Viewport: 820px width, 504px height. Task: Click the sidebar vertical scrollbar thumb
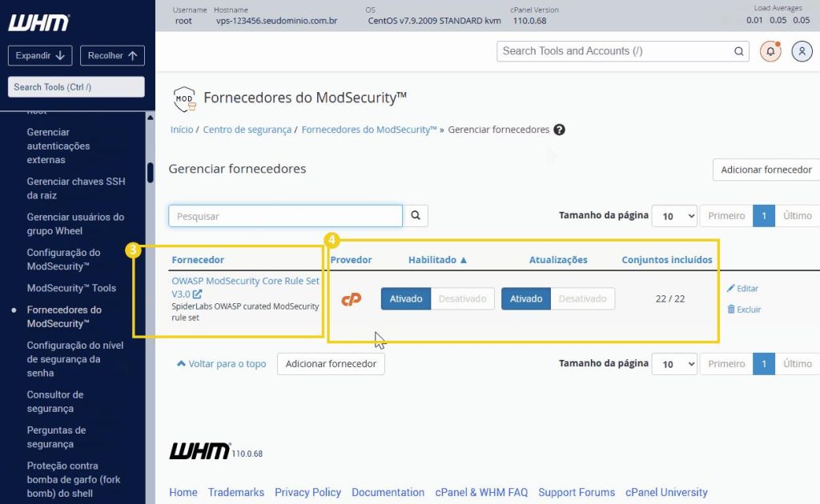(x=150, y=173)
